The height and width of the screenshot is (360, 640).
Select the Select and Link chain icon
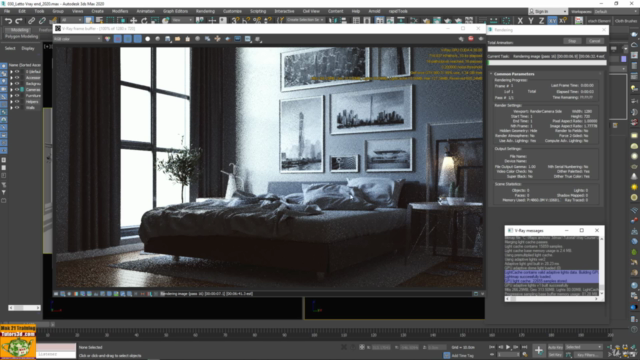(31, 20)
